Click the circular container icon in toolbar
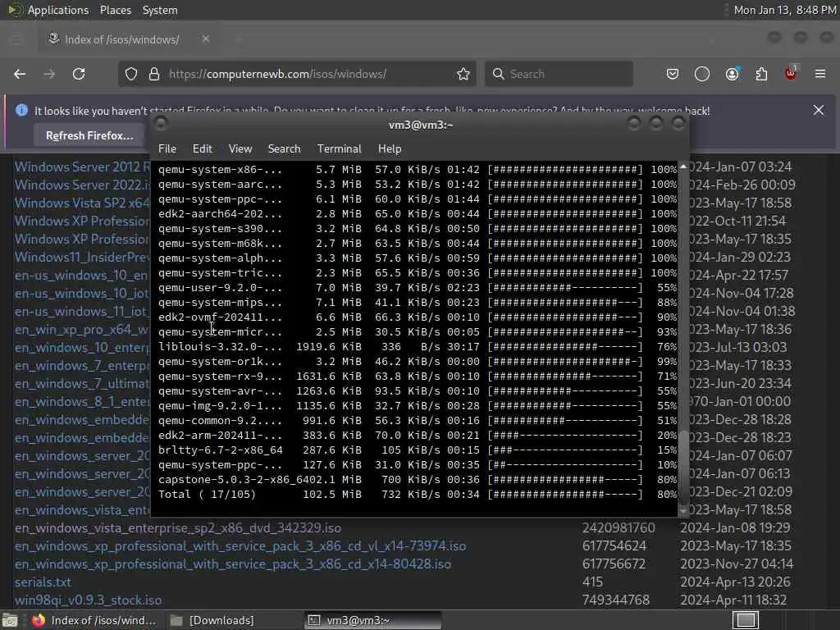840x630 pixels. pyautogui.click(x=702, y=74)
